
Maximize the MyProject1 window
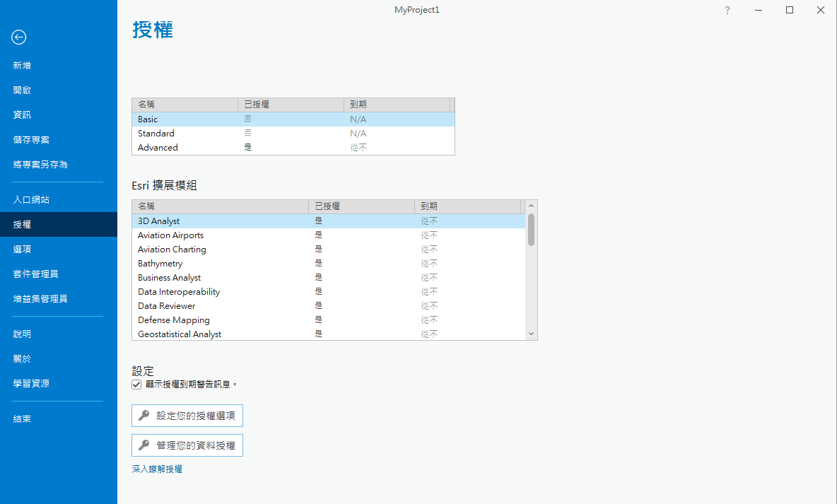[790, 10]
